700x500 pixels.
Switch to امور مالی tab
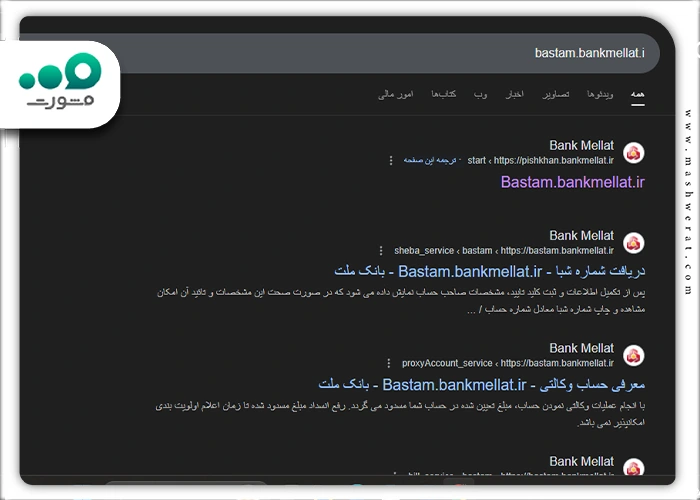click(396, 94)
